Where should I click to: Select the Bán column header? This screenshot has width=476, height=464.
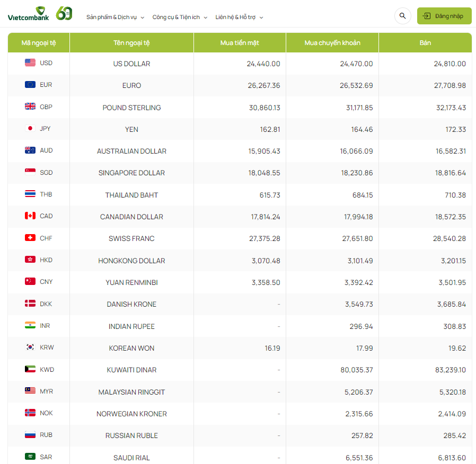(425, 43)
